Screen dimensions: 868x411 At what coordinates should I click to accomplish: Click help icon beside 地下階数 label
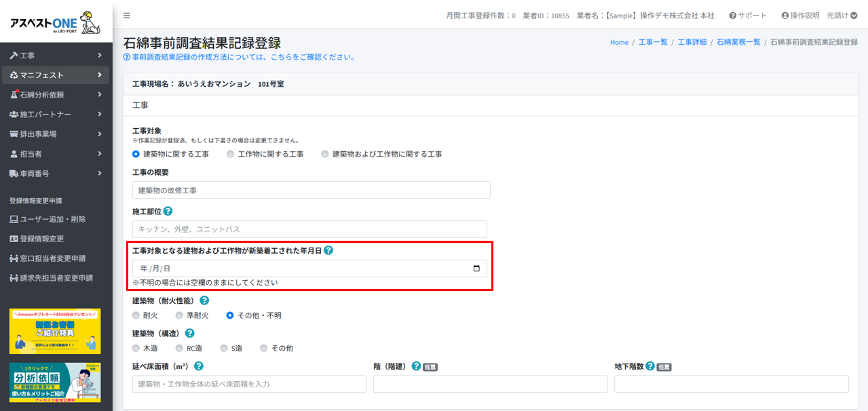point(649,366)
